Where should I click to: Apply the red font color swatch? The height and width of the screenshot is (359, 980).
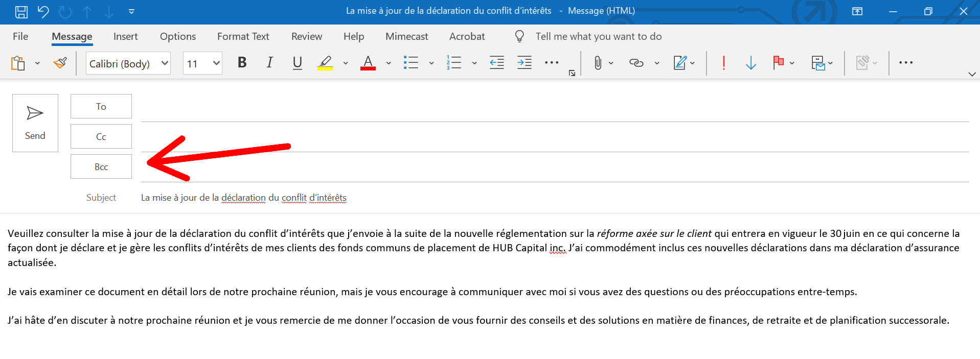(368, 63)
